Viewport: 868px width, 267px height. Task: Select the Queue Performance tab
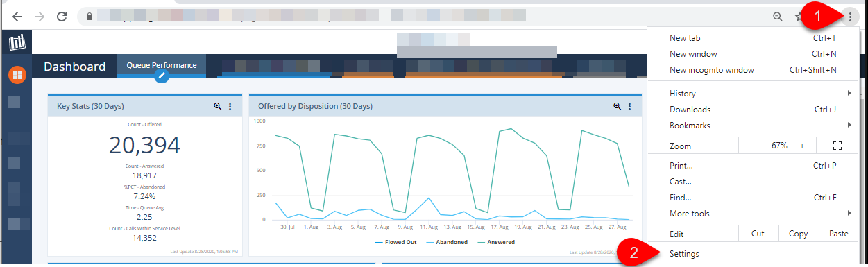[162, 66]
